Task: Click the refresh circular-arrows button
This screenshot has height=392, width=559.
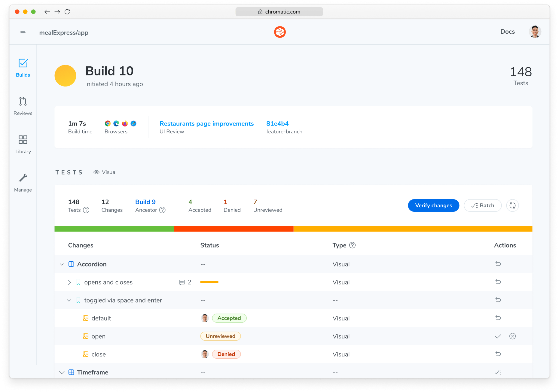Action: [x=512, y=205]
